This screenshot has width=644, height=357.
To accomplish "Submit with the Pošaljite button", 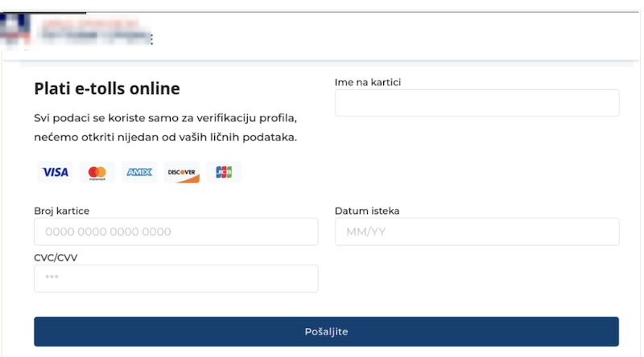I will (x=327, y=331).
